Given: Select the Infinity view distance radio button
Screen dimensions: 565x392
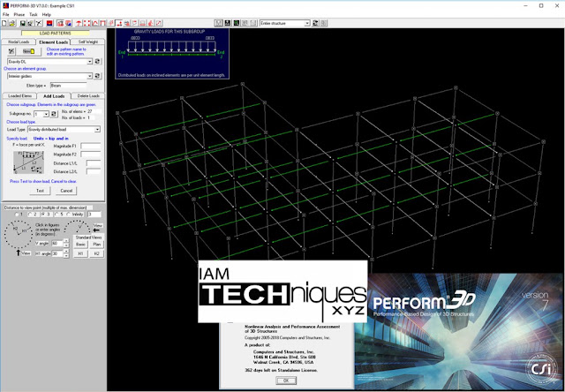Looking at the screenshot, I should tap(69, 215).
